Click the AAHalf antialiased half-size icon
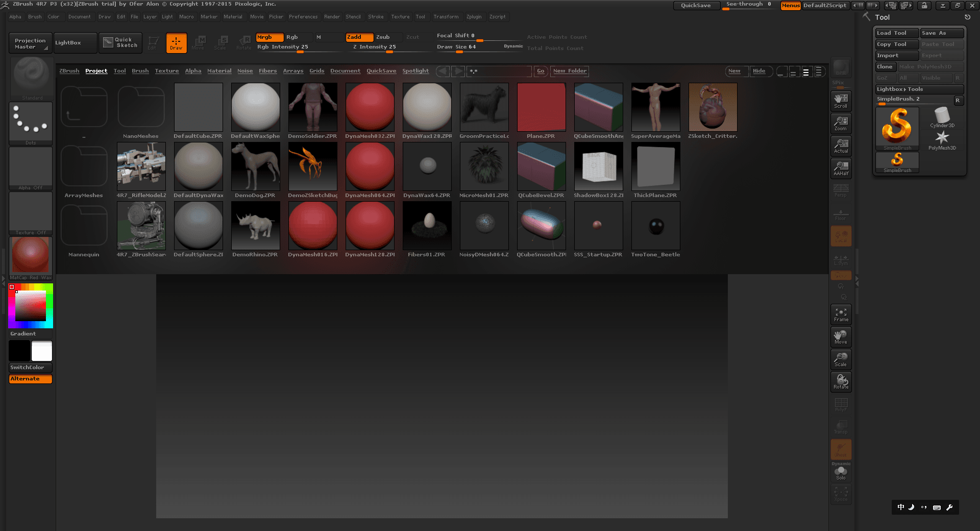 tap(841, 168)
